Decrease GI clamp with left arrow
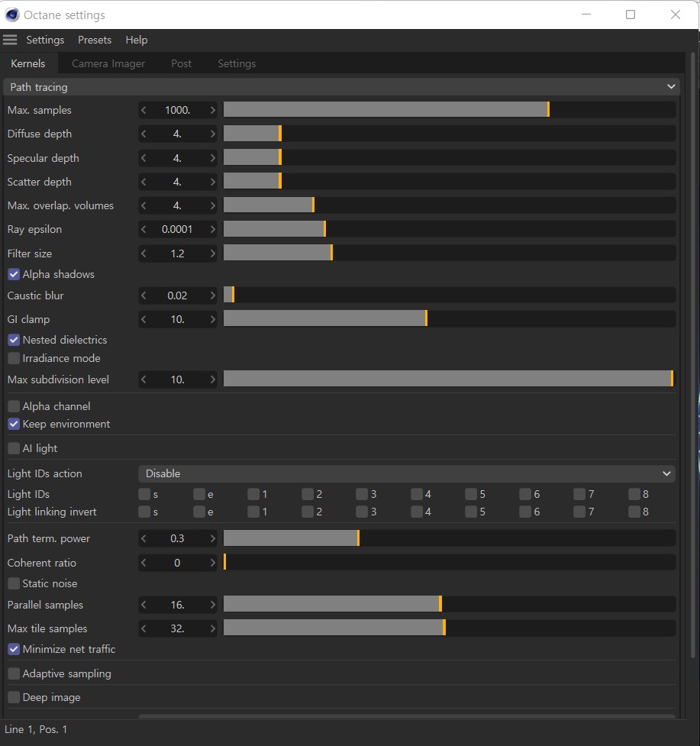Screen dimensions: 700x746 144,319
